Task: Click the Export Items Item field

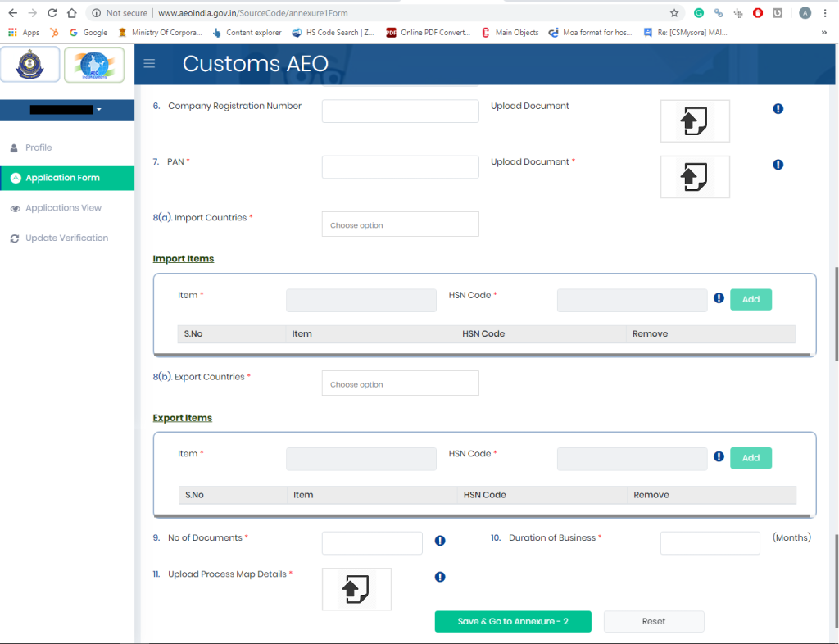Action: [361, 459]
